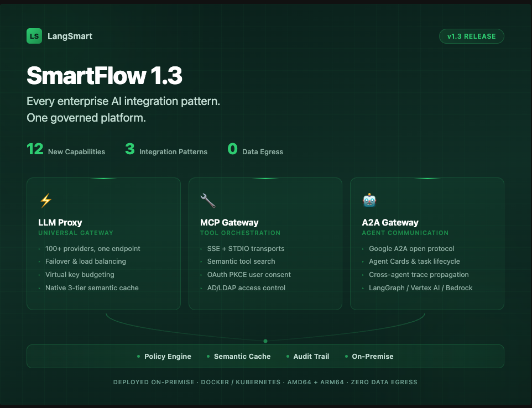The height and width of the screenshot is (408, 532).
Task: Expand the LLM Proxy Universal Gateway card
Action: tap(103, 243)
